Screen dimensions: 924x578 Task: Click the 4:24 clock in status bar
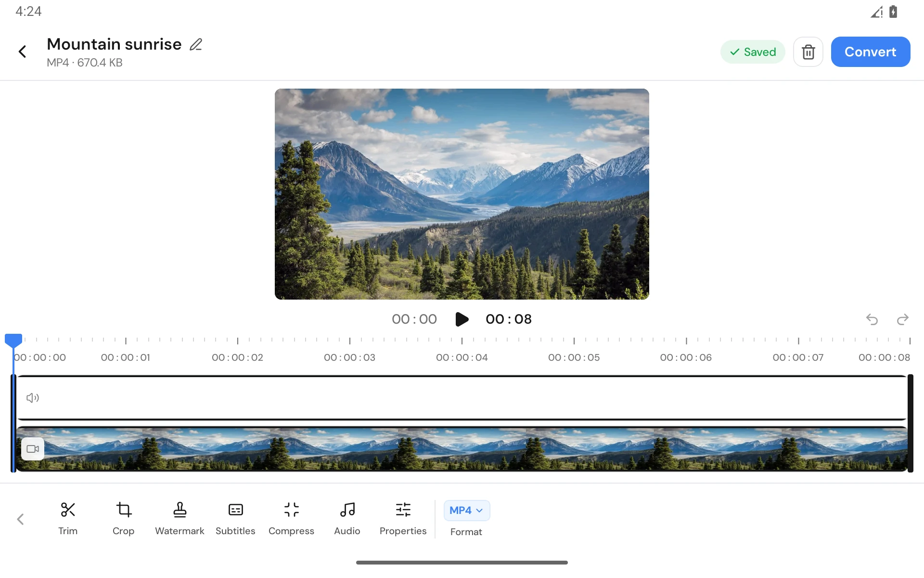point(28,12)
